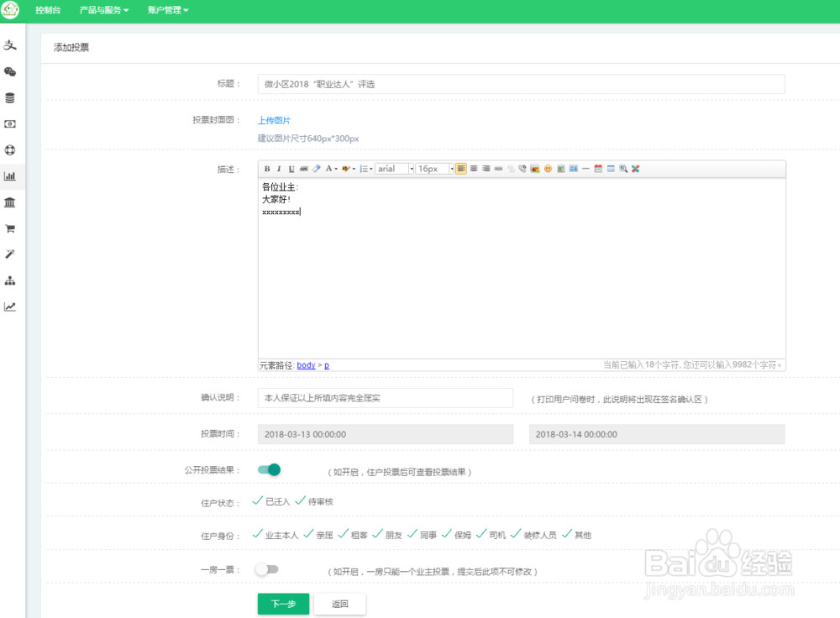Turn off the 公开投票结果 switch
This screenshot has height=618, width=840.
269,469
